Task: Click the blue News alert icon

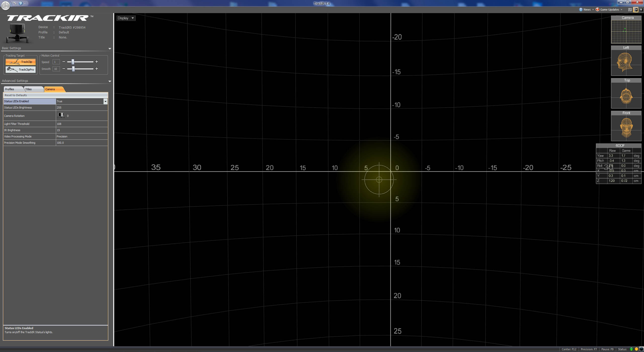Action: pyautogui.click(x=581, y=10)
